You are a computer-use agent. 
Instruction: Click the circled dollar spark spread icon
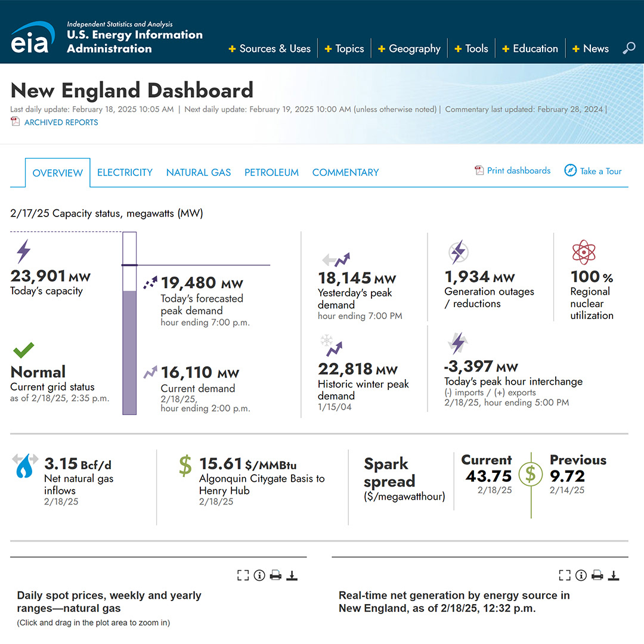click(x=531, y=474)
